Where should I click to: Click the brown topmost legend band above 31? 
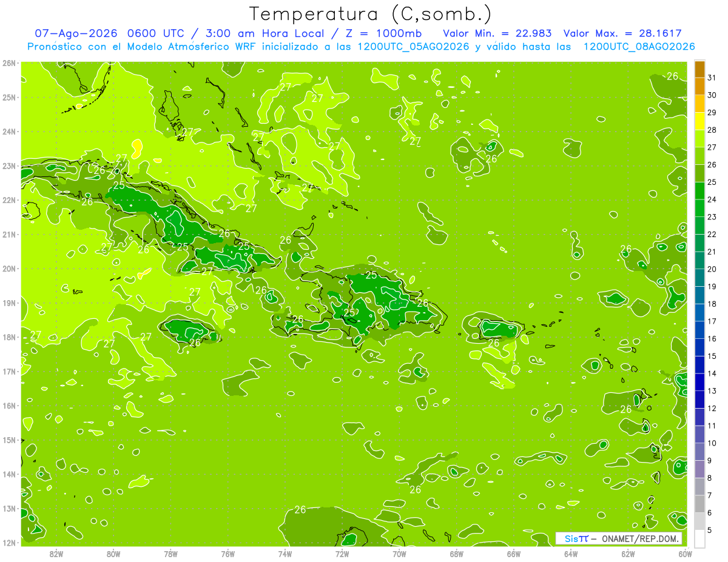(x=699, y=69)
